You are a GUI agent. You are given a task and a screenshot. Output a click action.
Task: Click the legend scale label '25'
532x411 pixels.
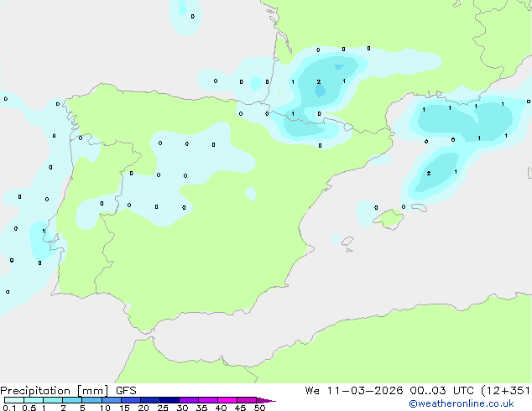click(163, 408)
